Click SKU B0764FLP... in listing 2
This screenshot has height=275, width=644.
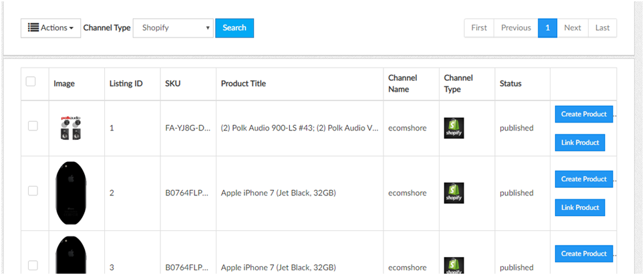click(x=186, y=193)
